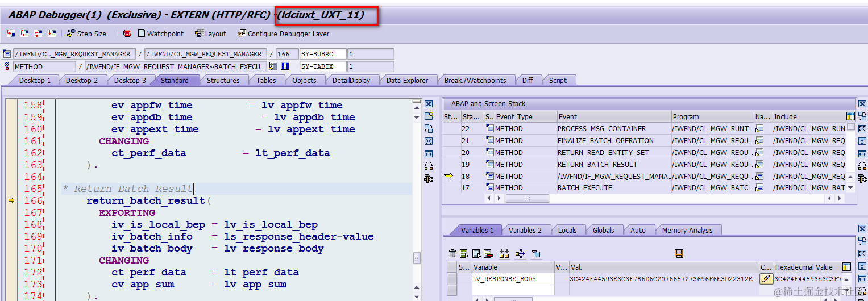Click the blue information icon near SY-TABIX
The width and height of the screenshot is (868, 301).
pyautogui.click(x=285, y=66)
